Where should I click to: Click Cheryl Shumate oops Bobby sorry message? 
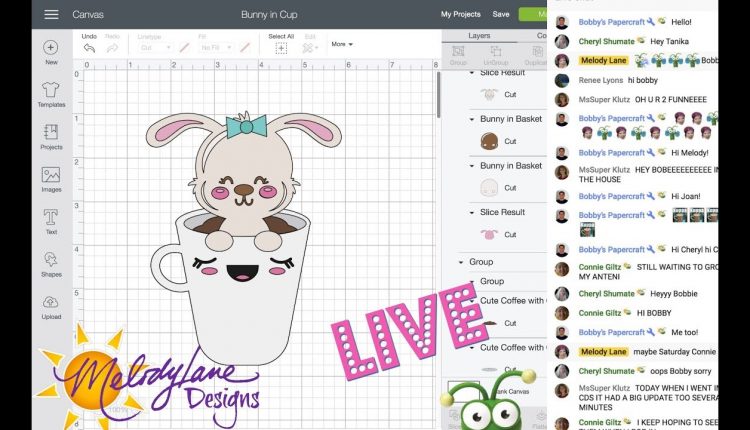[681, 371]
